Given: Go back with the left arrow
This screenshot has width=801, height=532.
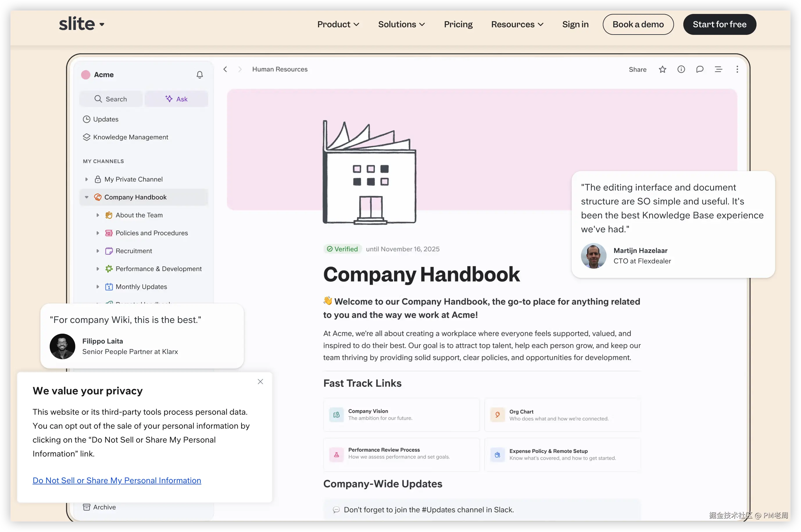Looking at the screenshot, I should 225,70.
